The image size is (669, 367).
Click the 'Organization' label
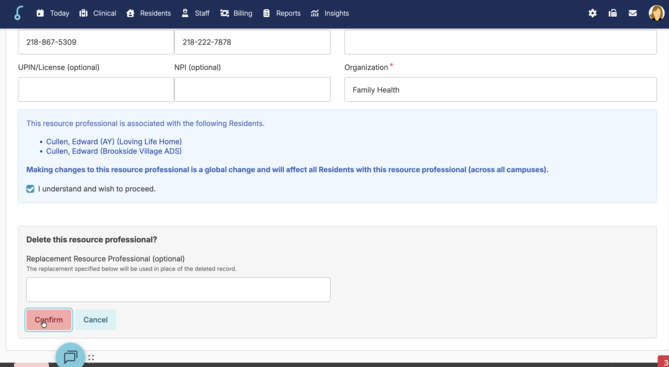[x=366, y=67]
